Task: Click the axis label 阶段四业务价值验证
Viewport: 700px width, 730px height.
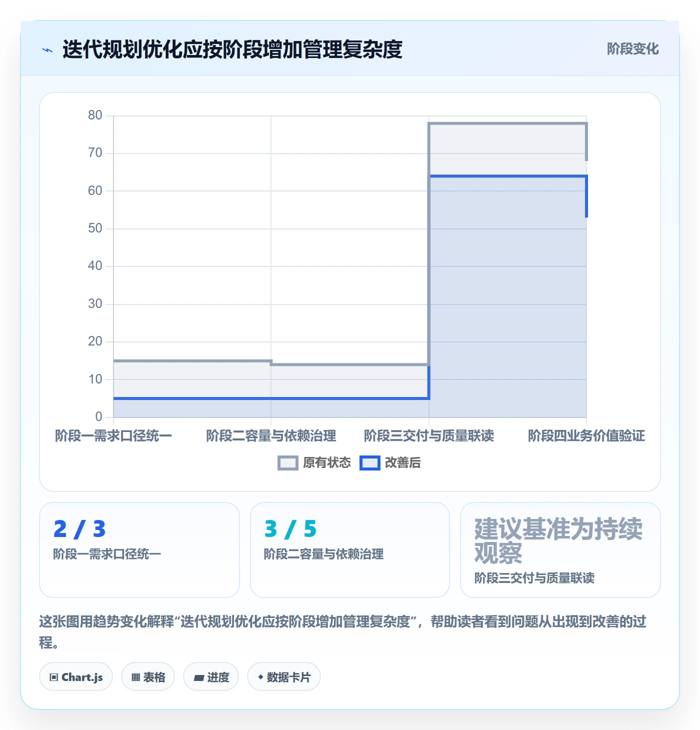Action: [x=586, y=436]
